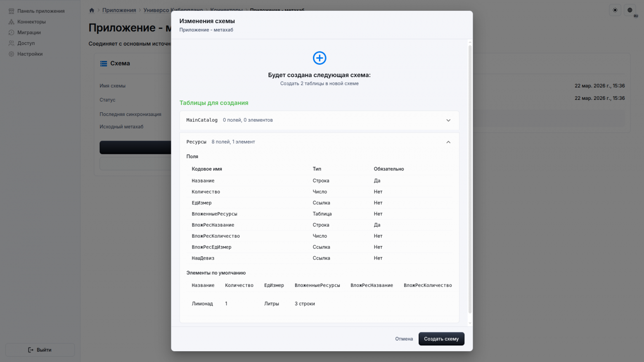
Task: Click the ВложРесНазвание field row
Action: (x=320, y=225)
